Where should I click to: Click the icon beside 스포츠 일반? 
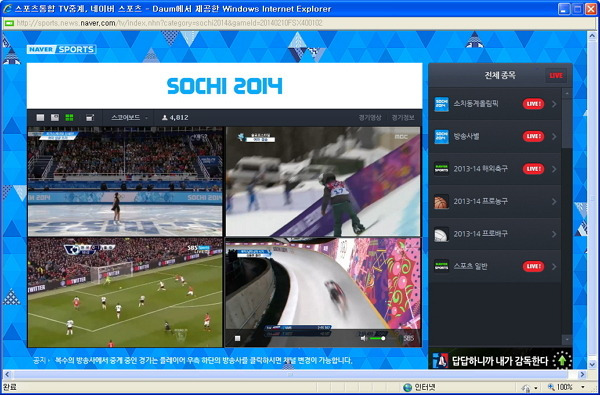(441, 266)
